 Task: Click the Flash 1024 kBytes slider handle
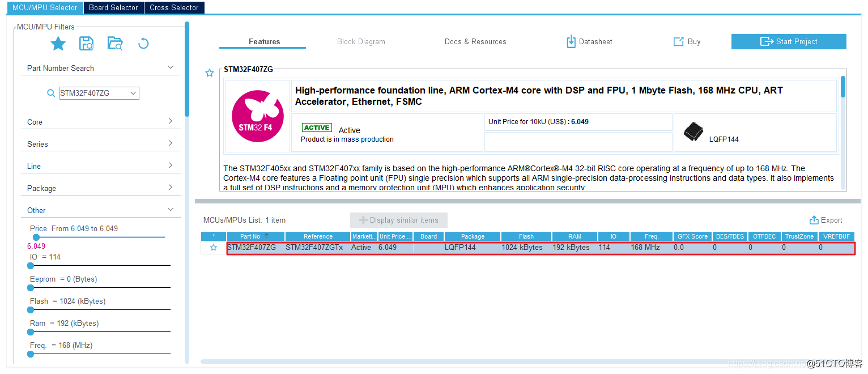(30, 309)
